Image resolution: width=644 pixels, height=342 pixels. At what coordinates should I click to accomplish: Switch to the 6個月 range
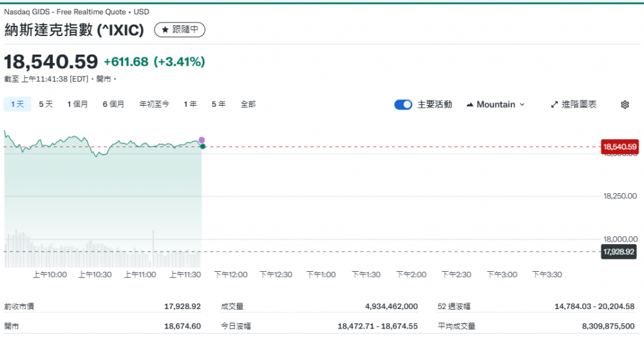(113, 104)
